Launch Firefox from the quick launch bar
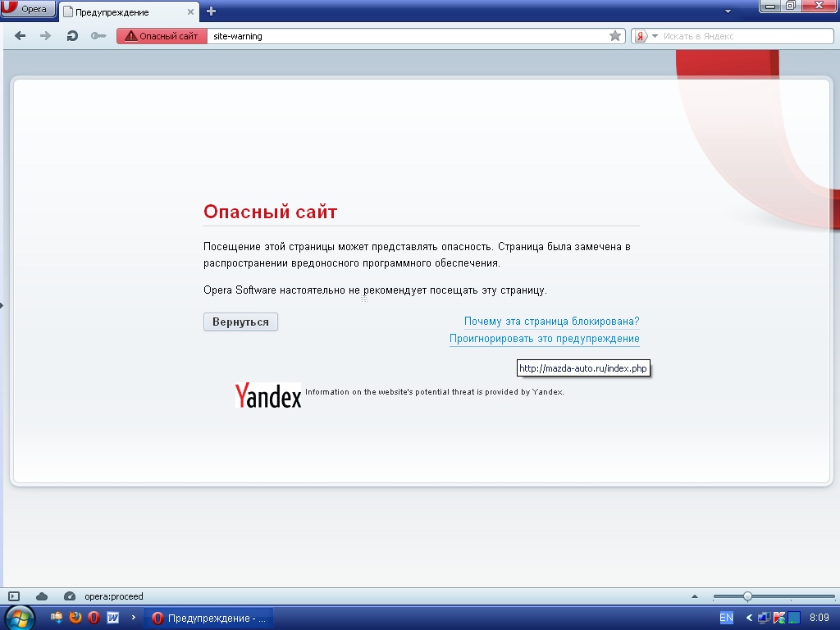 pyautogui.click(x=75, y=618)
